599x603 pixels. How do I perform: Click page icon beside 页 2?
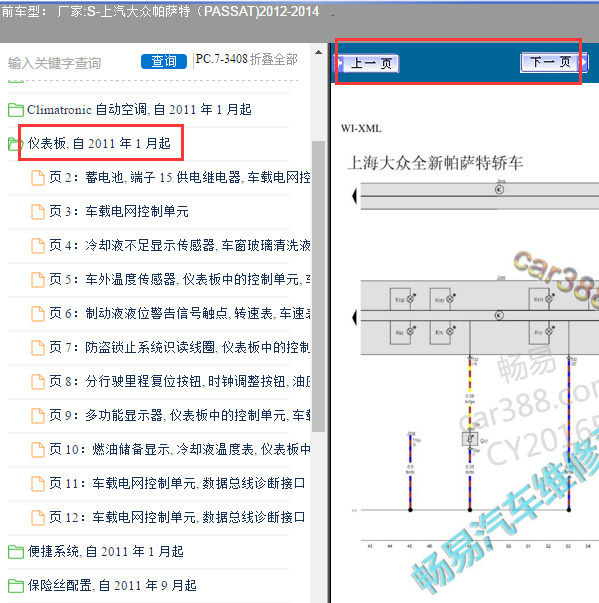pyautogui.click(x=38, y=178)
